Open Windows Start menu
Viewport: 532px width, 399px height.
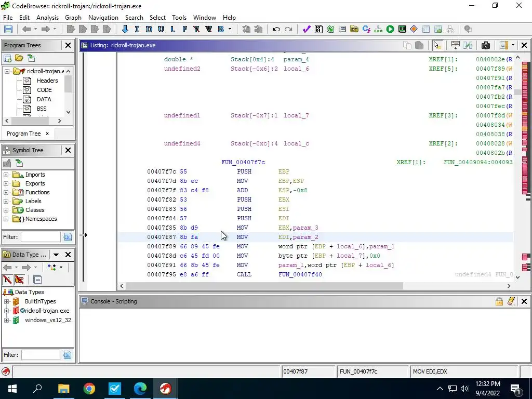[x=12, y=389]
